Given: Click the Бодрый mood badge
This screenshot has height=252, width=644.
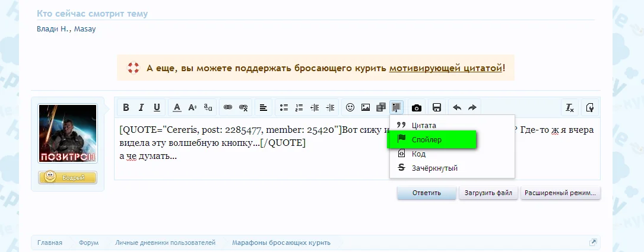Looking at the screenshot, I should tap(68, 177).
